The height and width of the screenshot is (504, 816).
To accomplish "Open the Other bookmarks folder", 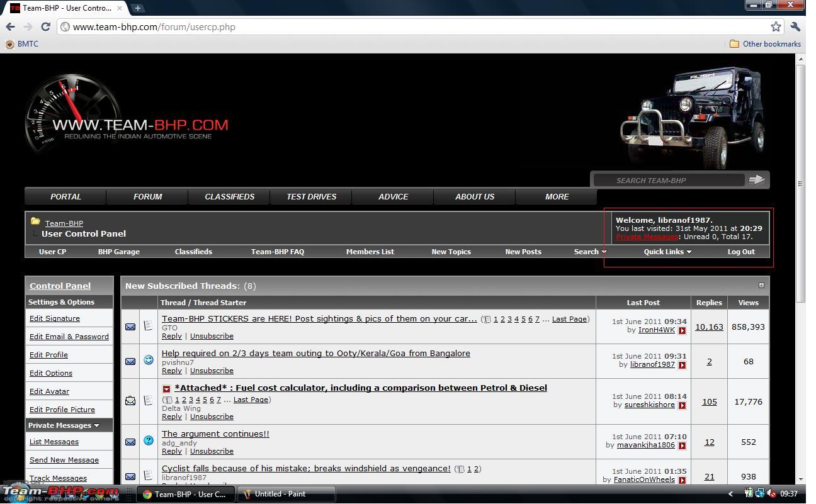I will click(765, 44).
